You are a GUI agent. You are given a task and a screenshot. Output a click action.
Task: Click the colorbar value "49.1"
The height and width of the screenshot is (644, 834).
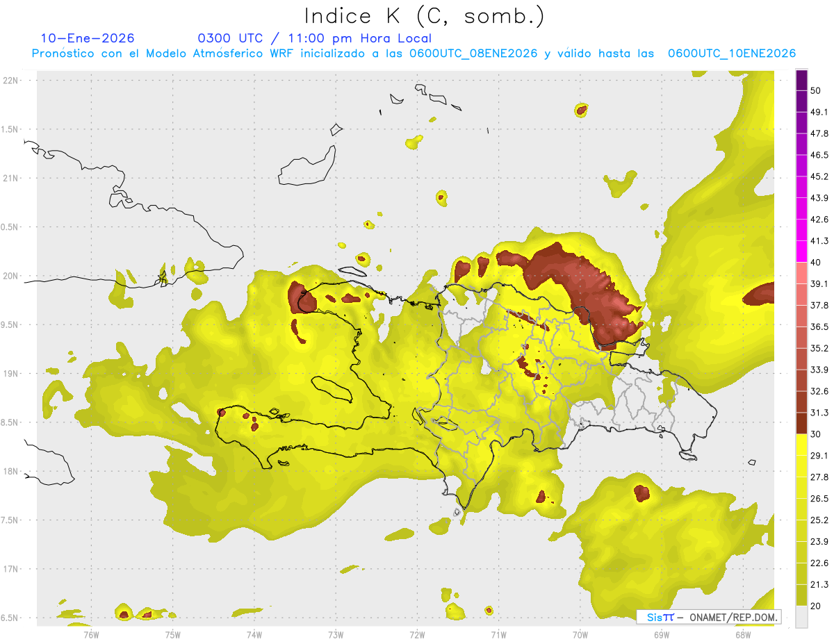(819, 112)
